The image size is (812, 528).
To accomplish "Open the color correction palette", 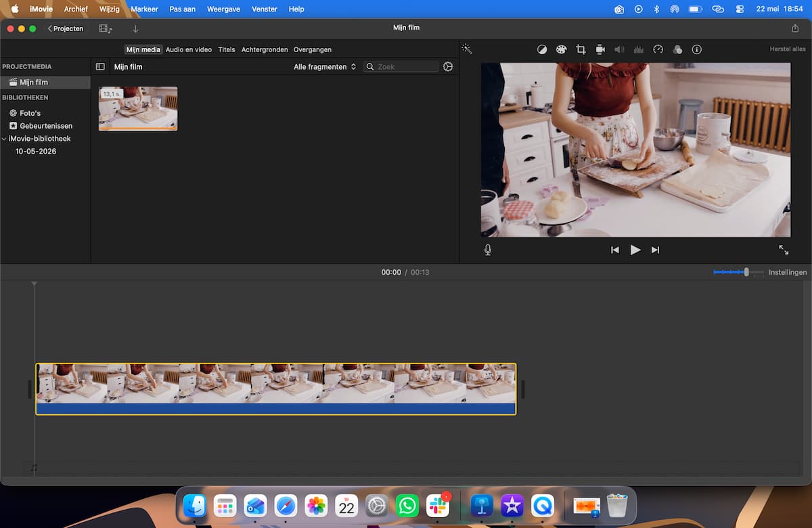I will tap(561, 49).
